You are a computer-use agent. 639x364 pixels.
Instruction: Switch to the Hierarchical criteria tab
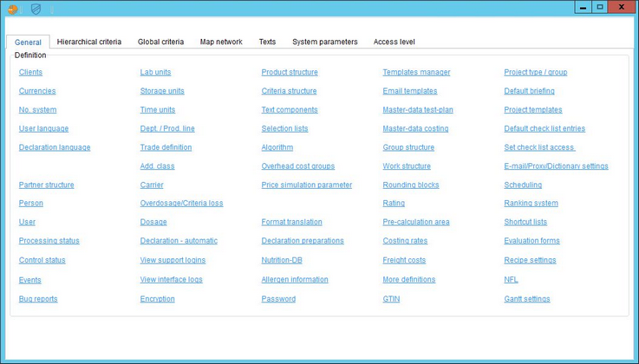[x=89, y=42]
